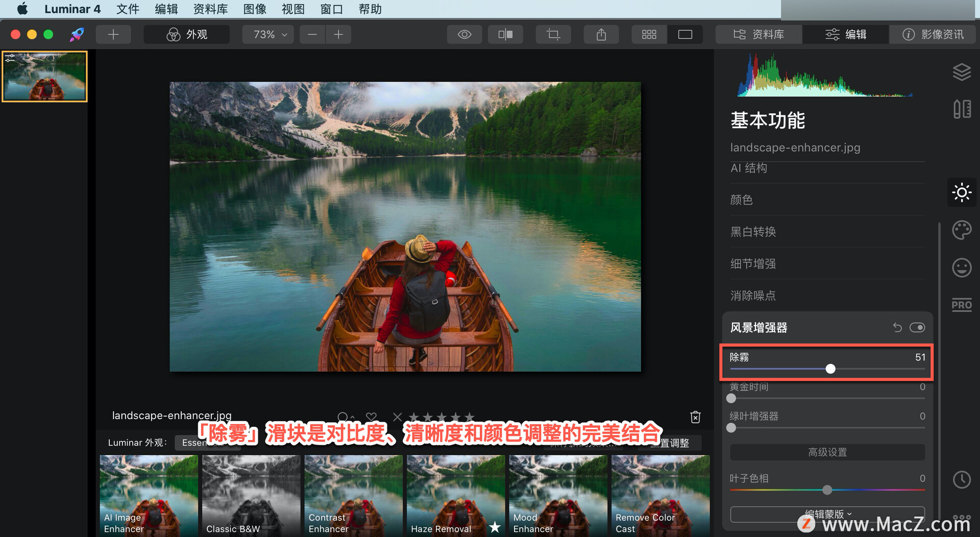This screenshot has width=980, height=537.
Task: Click the 除雾 slider handle
Action: pyautogui.click(x=830, y=369)
